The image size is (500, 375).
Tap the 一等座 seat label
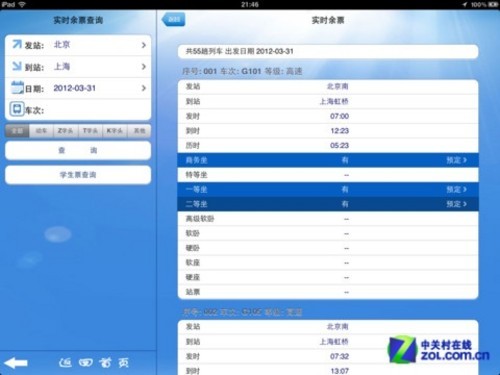[x=196, y=190]
